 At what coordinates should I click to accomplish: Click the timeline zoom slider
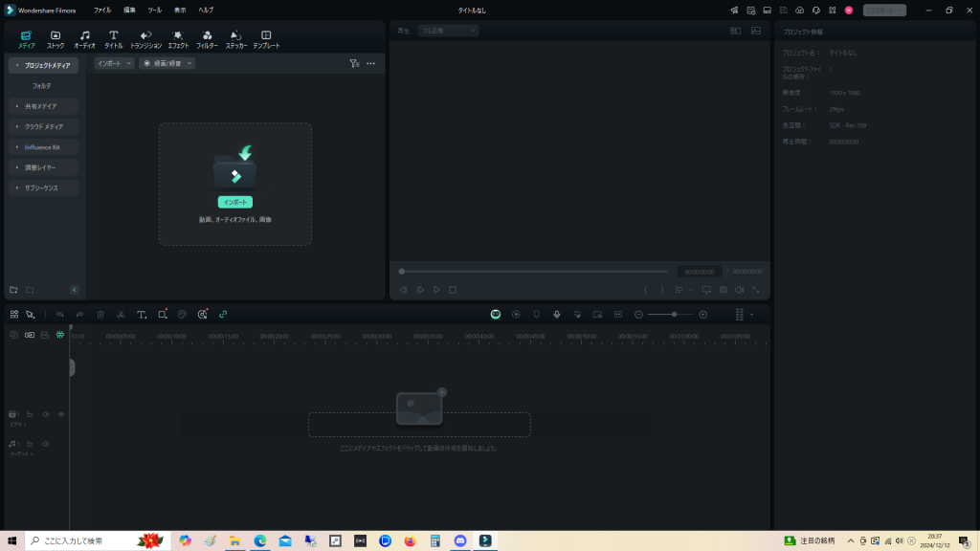pos(675,314)
